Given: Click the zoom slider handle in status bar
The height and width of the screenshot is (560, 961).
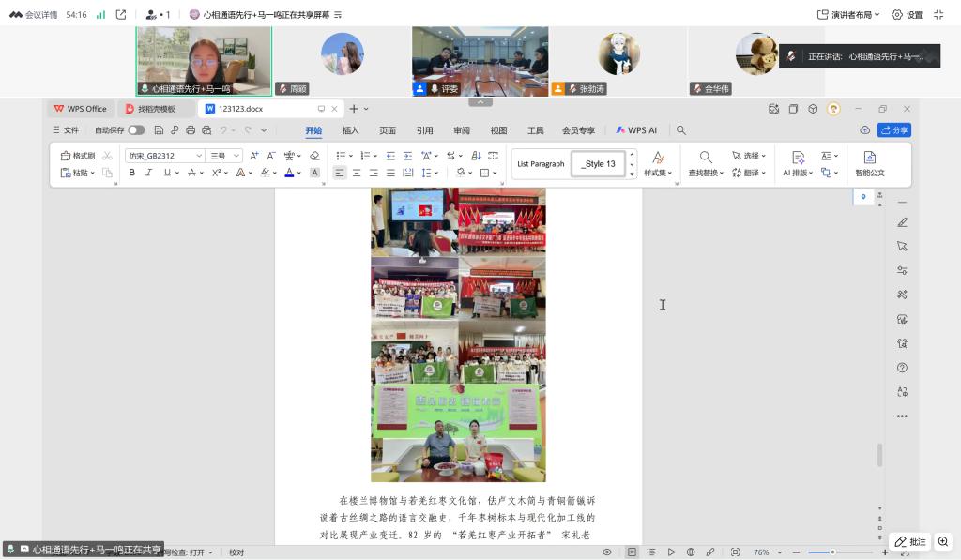Looking at the screenshot, I should pos(832,552).
